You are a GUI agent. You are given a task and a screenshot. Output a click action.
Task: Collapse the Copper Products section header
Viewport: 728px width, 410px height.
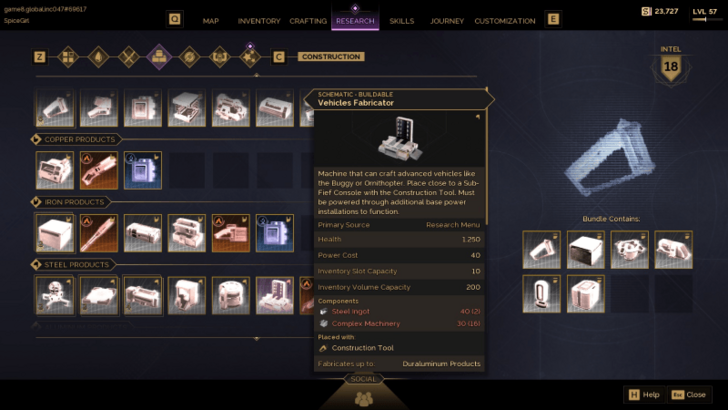click(x=75, y=139)
